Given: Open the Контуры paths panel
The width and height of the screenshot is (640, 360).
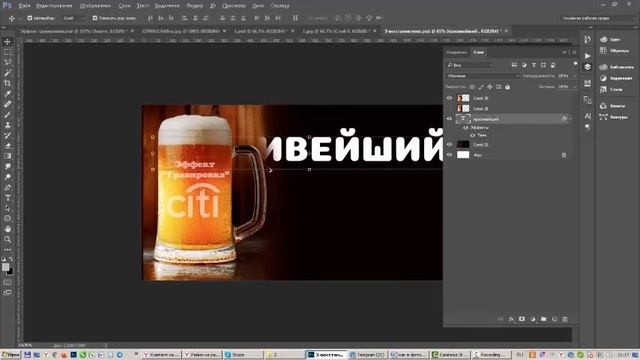Looking at the screenshot, I should click(613, 117).
